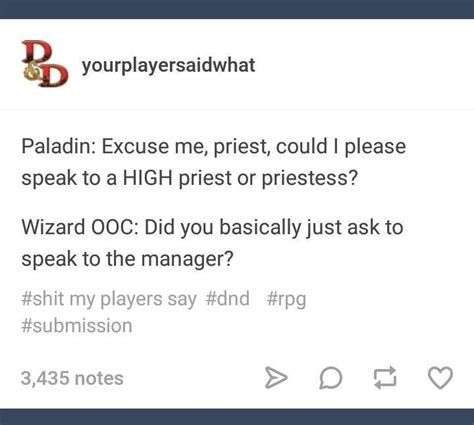Click the dark blue bar above the post
Viewport: 474px width, 425px height.
coord(237,9)
